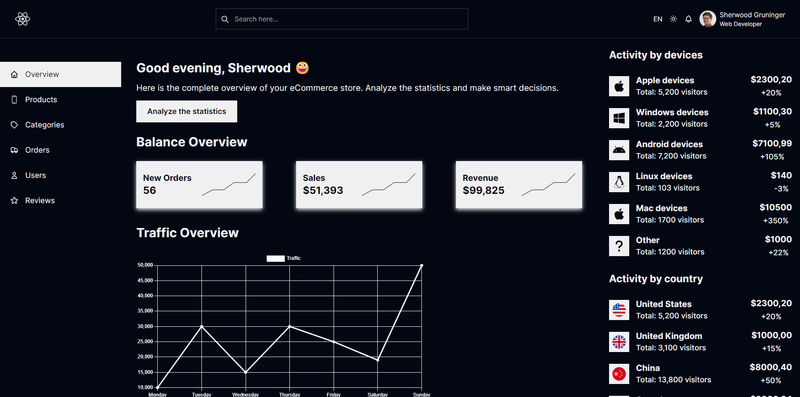Click the Sales sparkline chart
Screen dimensions: 800x397
(x=388, y=185)
